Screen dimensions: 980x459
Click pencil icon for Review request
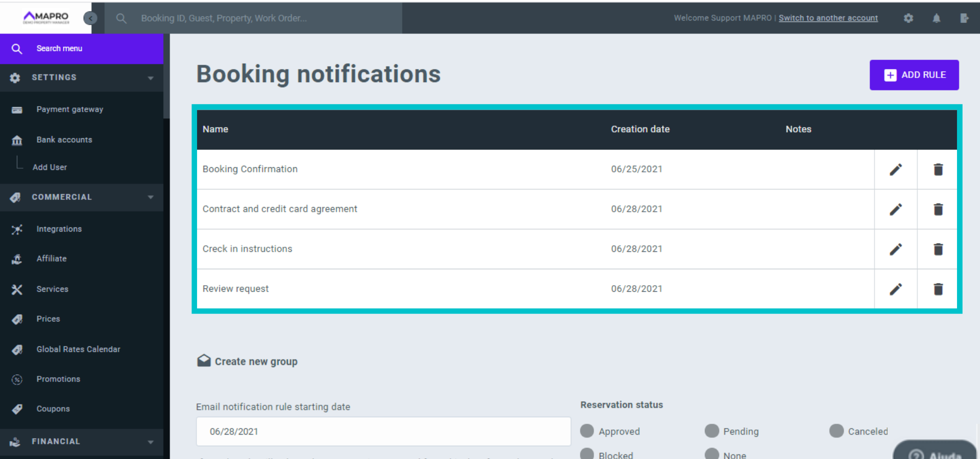(x=895, y=289)
